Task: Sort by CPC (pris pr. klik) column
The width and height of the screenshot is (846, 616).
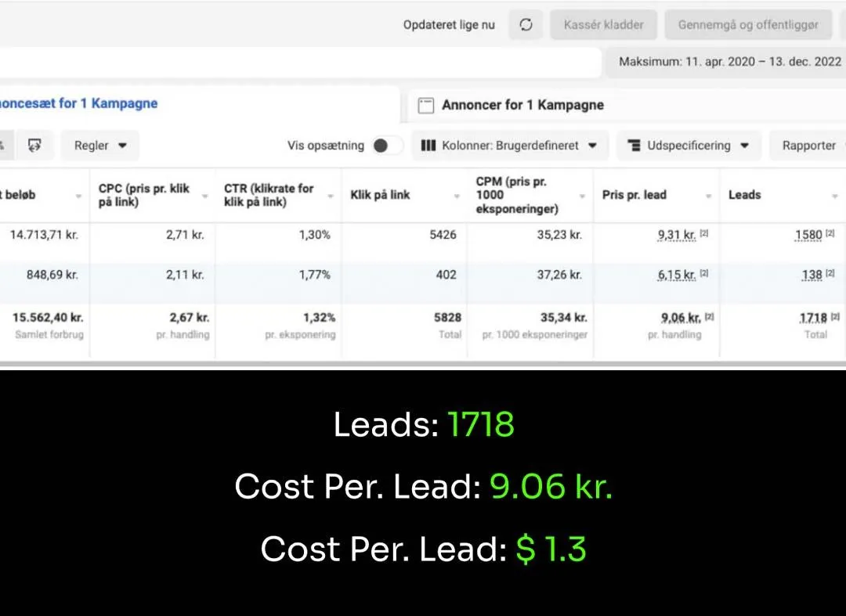Action: [152, 195]
